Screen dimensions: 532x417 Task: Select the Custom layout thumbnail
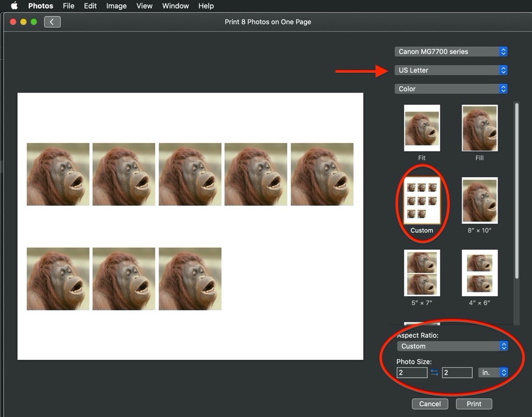(421, 201)
